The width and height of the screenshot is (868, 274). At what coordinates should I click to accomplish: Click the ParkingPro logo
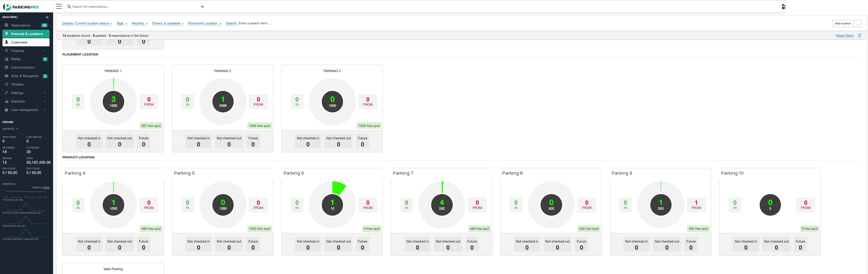pos(21,7)
